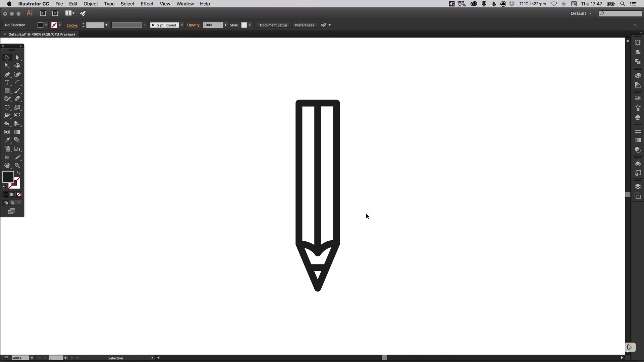Select the Zoom tool
The height and width of the screenshot is (362, 644).
[x=17, y=165]
